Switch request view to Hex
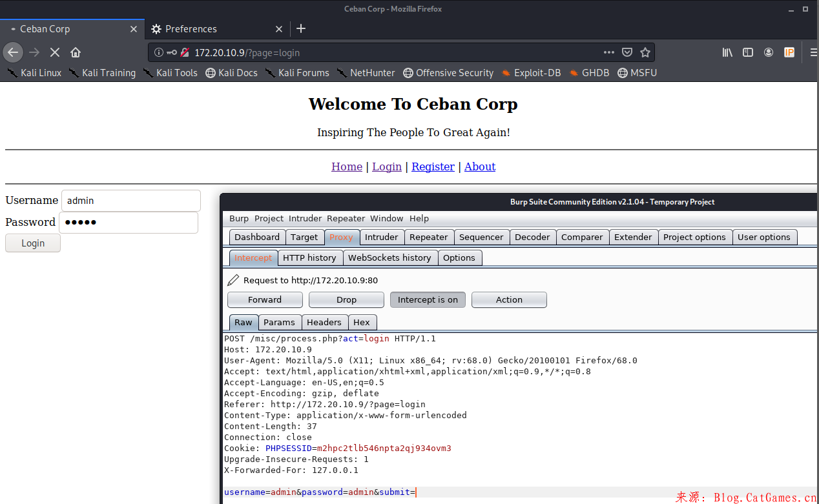The width and height of the screenshot is (819, 504). click(x=362, y=322)
